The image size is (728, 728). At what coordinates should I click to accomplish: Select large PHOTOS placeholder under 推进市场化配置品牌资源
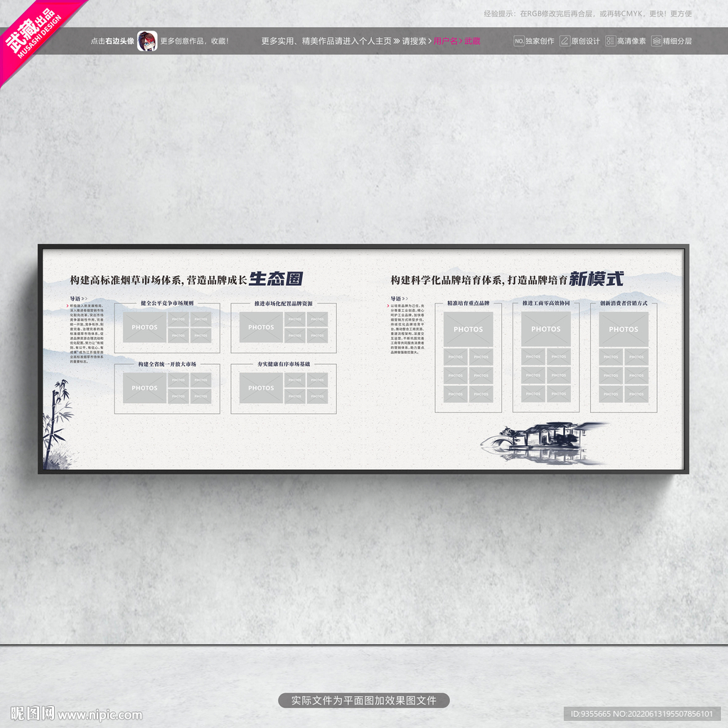(x=261, y=327)
